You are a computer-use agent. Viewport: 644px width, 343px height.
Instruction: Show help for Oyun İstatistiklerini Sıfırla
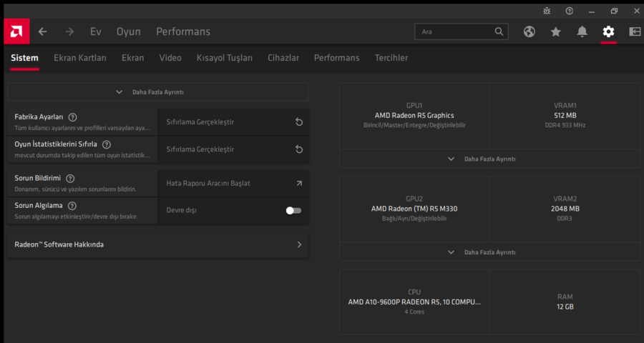[107, 144]
